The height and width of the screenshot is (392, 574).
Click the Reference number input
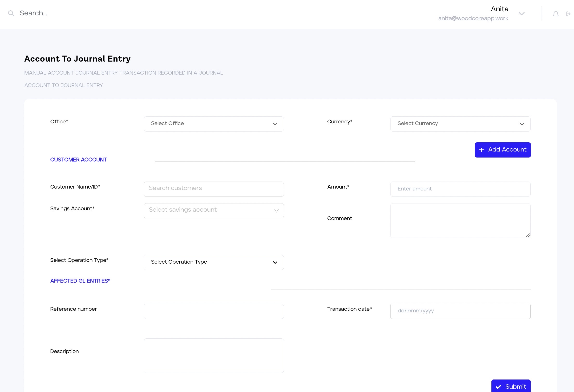coord(213,311)
